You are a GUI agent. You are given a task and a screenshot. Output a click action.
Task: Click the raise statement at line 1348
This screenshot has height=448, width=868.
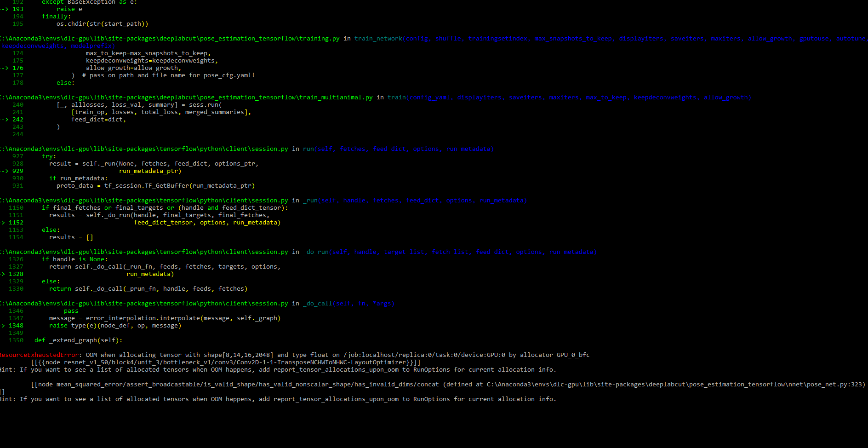pos(115,325)
